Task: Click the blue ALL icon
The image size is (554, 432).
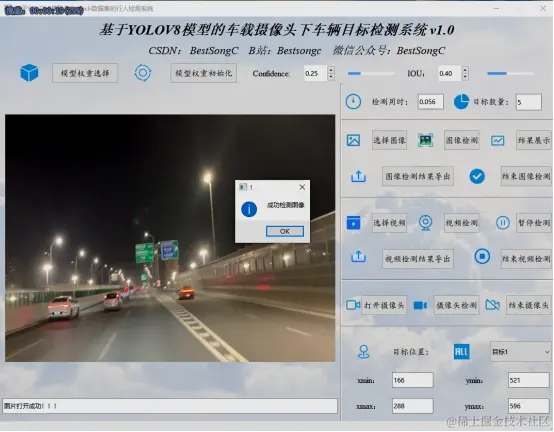Action: (461, 351)
